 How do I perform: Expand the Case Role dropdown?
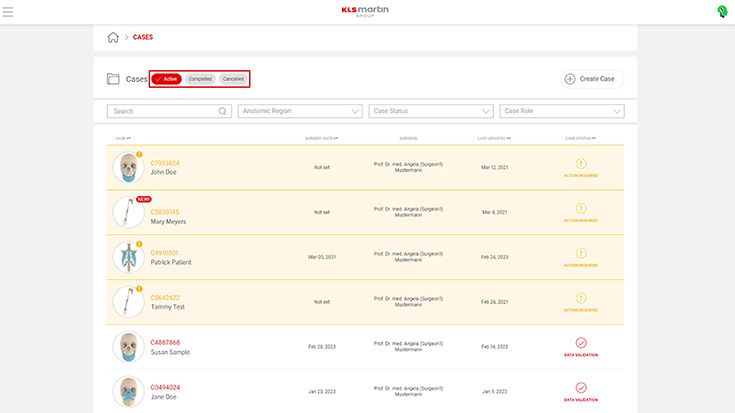(562, 111)
